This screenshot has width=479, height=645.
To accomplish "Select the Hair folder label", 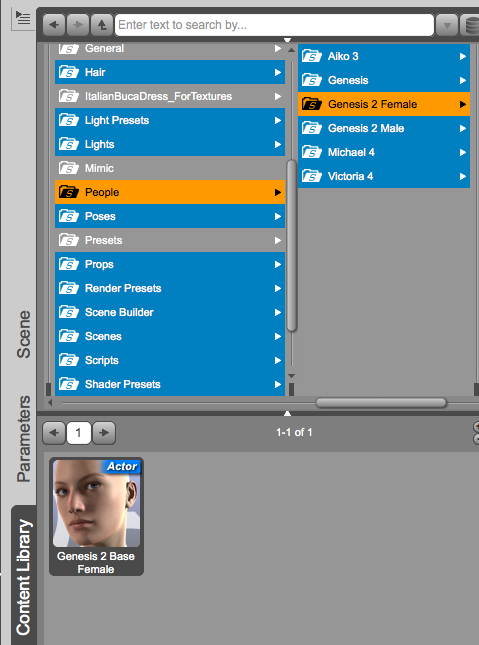I will (x=95, y=72).
